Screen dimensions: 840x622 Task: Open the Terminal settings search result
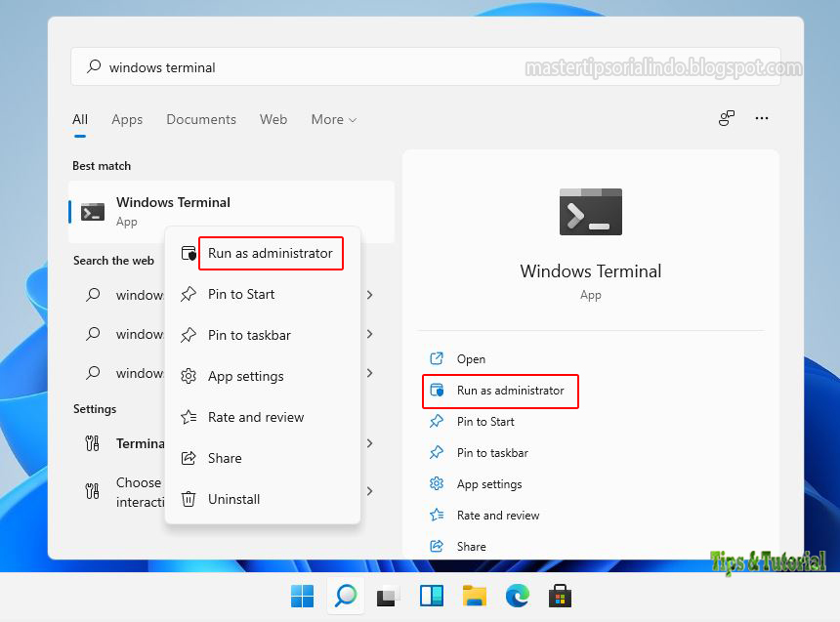[x=231, y=443]
